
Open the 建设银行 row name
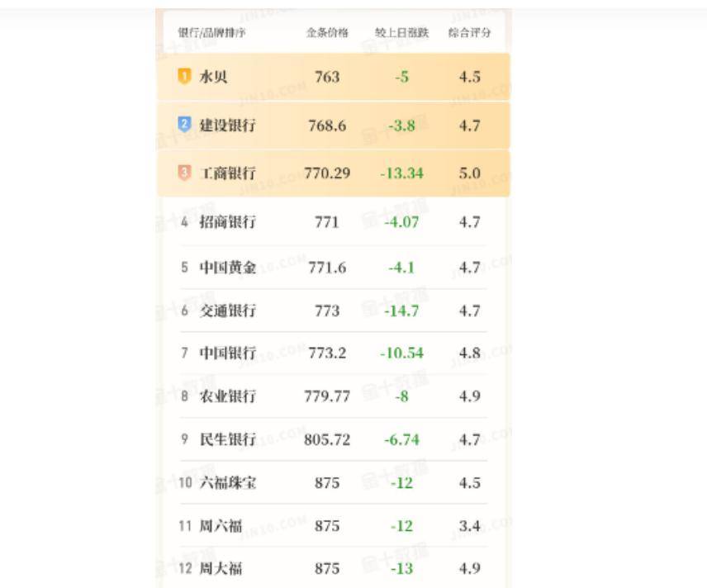pos(228,125)
